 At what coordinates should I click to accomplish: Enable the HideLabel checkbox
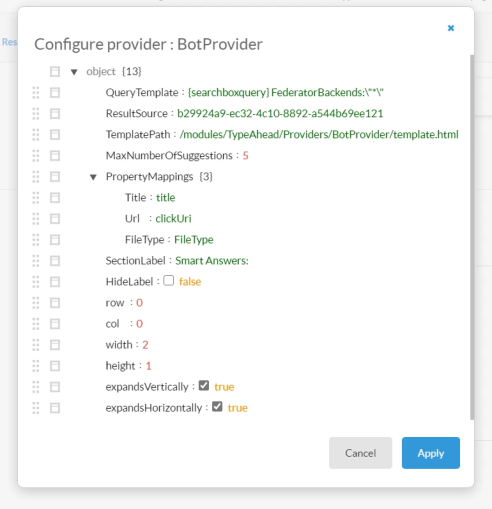pyautogui.click(x=169, y=281)
